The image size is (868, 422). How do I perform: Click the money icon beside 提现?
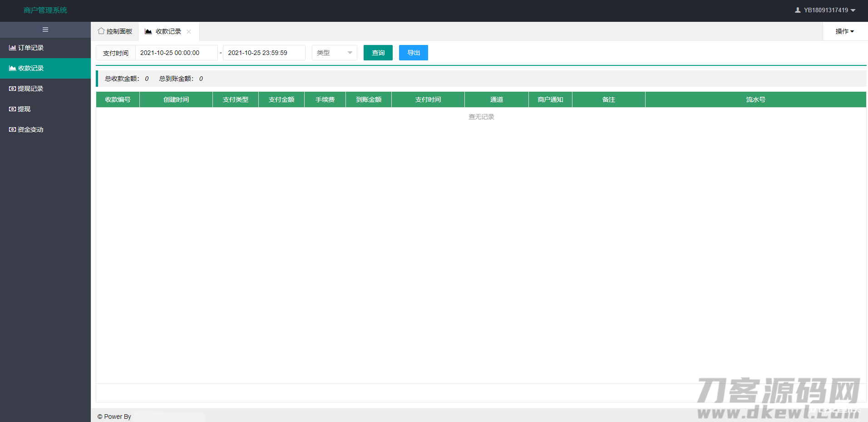(12, 109)
